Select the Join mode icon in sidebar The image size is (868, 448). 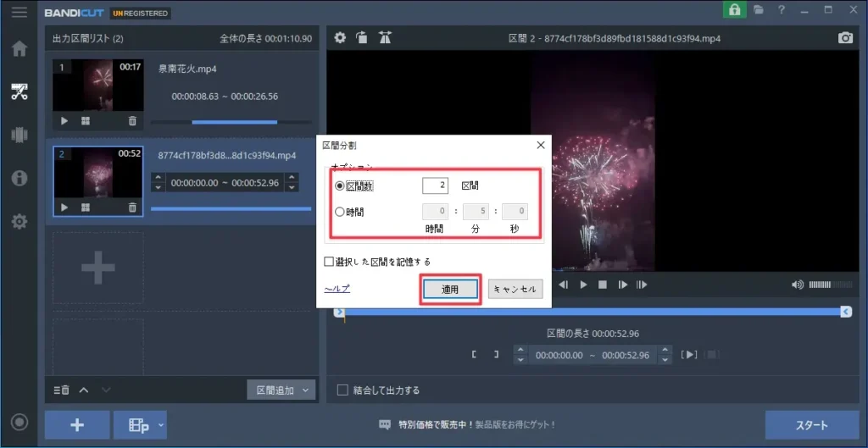(x=19, y=136)
